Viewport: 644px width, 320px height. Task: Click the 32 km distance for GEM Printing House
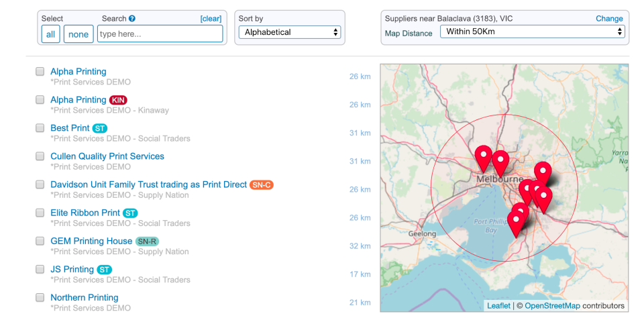click(360, 246)
